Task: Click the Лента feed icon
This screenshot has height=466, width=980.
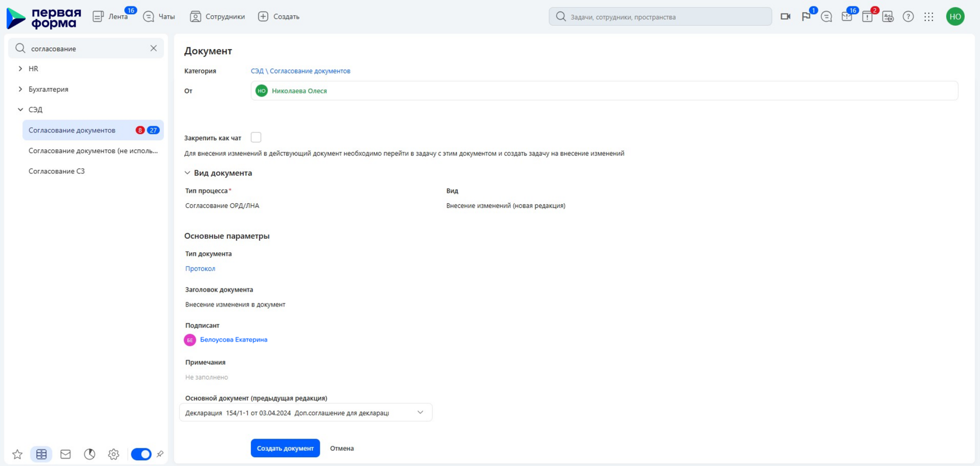Action: point(98,17)
